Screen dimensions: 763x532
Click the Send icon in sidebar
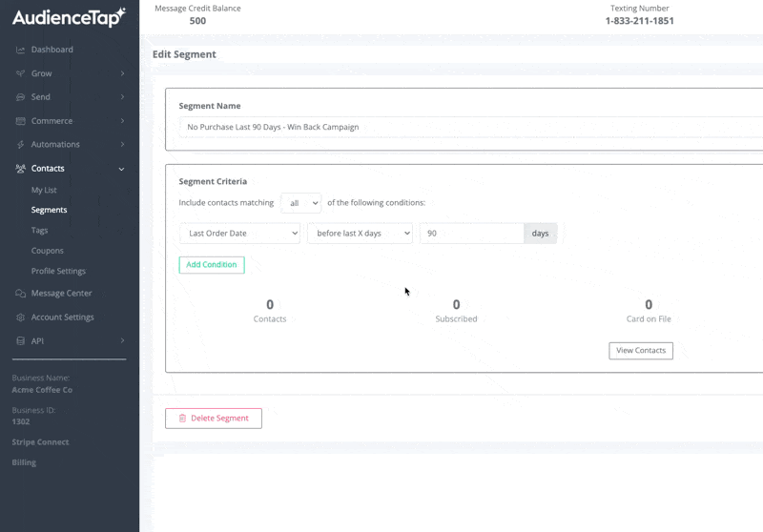point(20,97)
